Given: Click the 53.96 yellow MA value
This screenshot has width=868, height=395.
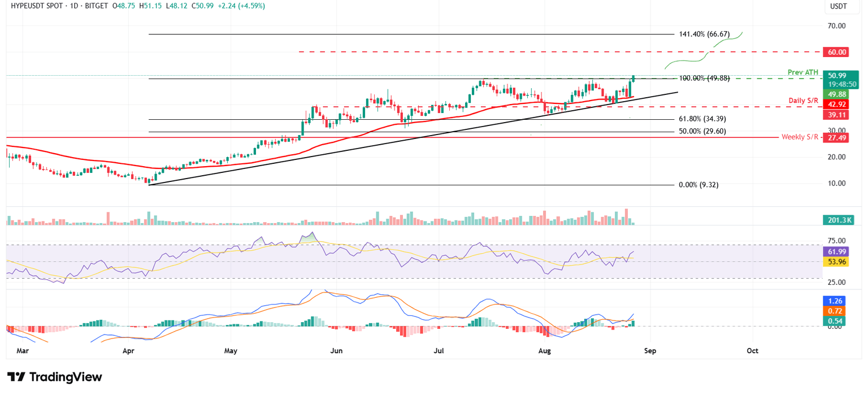Looking at the screenshot, I should click(x=835, y=262).
